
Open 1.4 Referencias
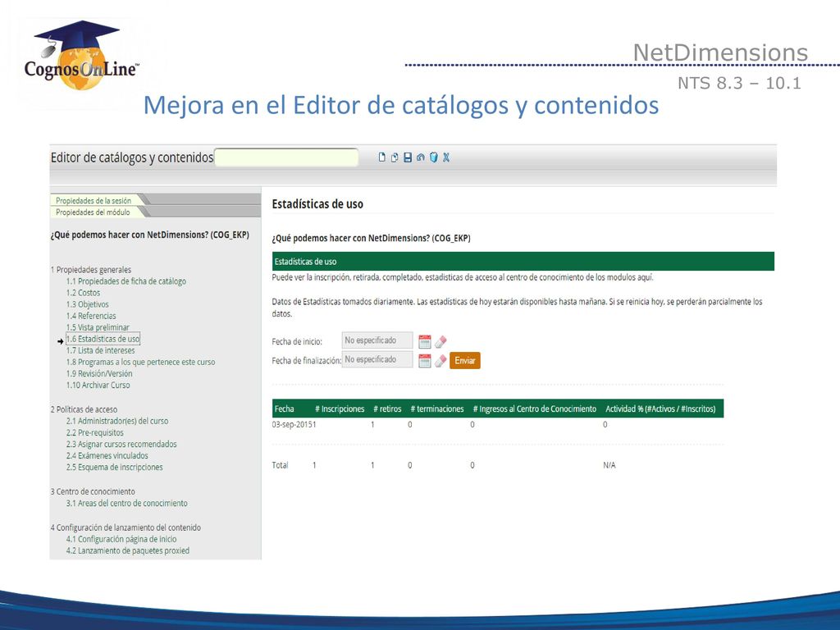[91, 316]
